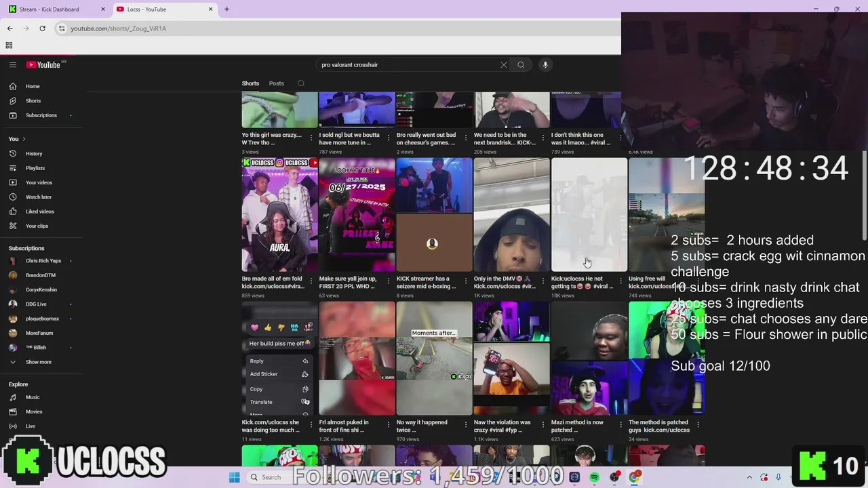Open options menu for 'I sold ngl but we boutta'
868x488 pixels.
(x=389, y=138)
